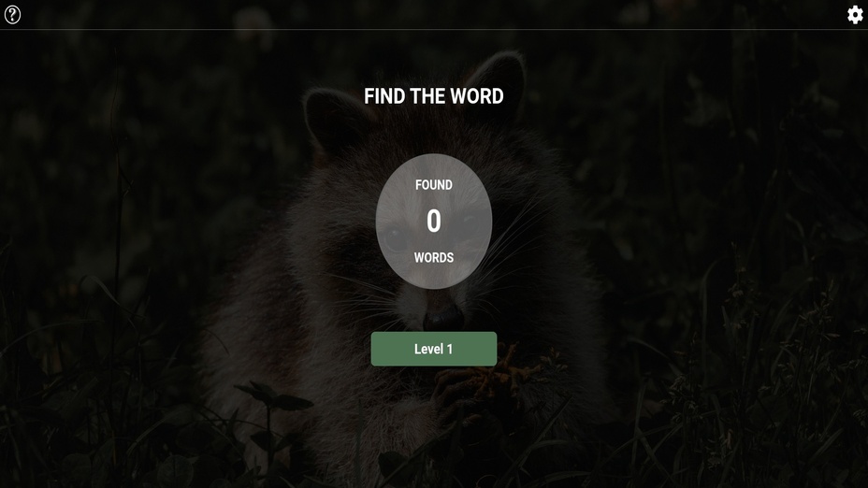Open the help question mark icon
Screen dimensions: 868x488
12,15
